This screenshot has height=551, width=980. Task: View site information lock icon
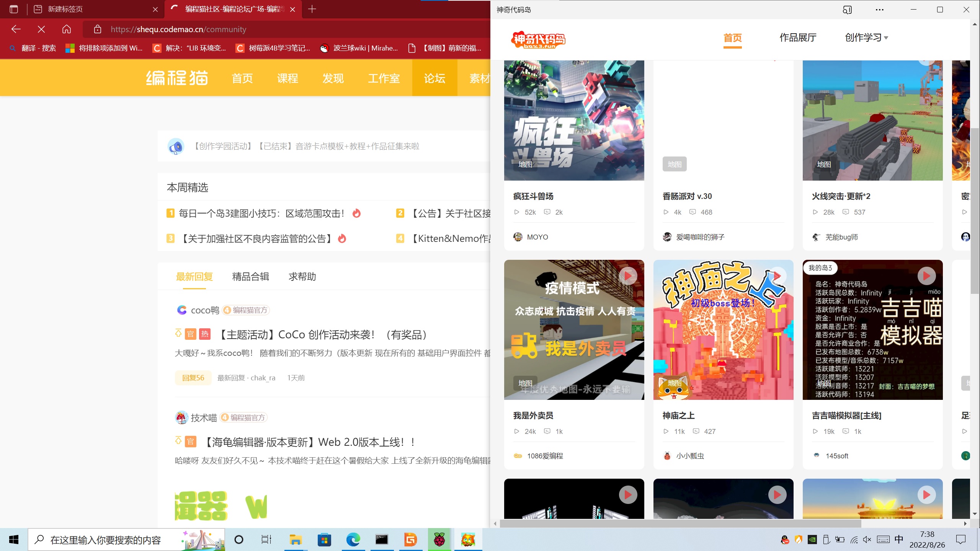[x=98, y=29]
